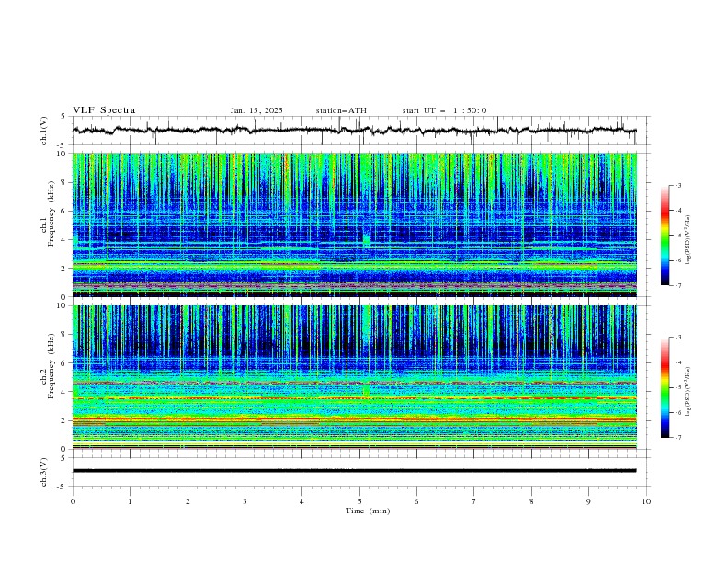Select the ch.2 colorbar "log(PSD)(V²/Hz)" label

[x=688, y=392]
